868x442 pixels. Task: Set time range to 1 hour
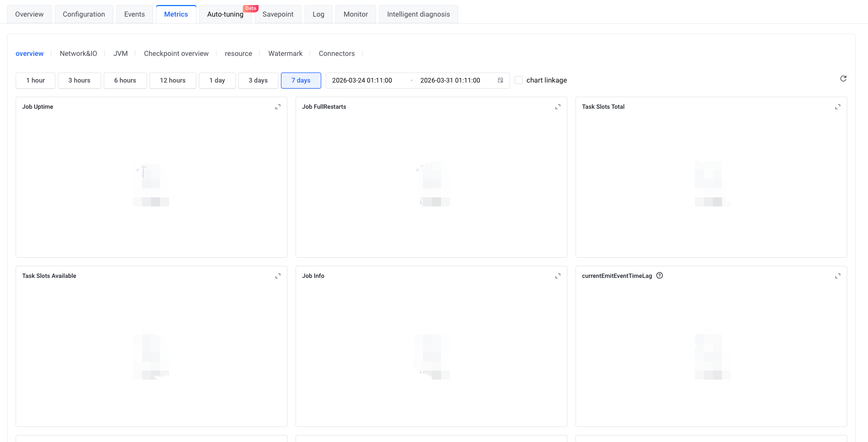pos(35,81)
